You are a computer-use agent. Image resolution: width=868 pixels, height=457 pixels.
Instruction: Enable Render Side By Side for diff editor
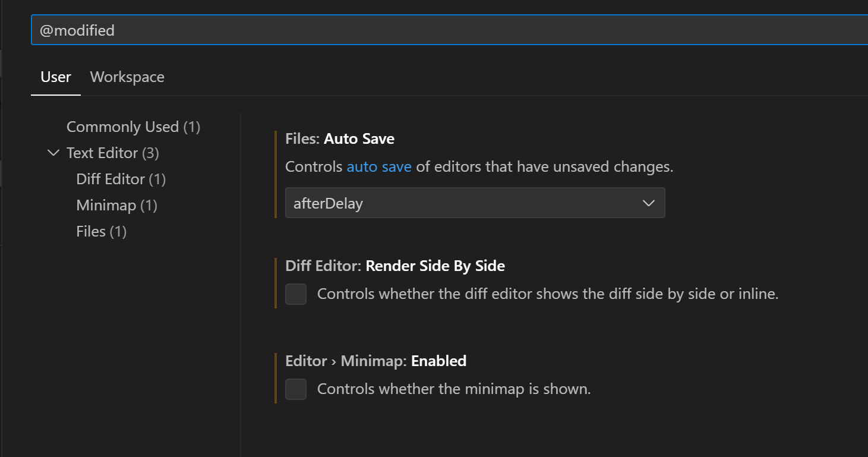click(x=295, y=294)
